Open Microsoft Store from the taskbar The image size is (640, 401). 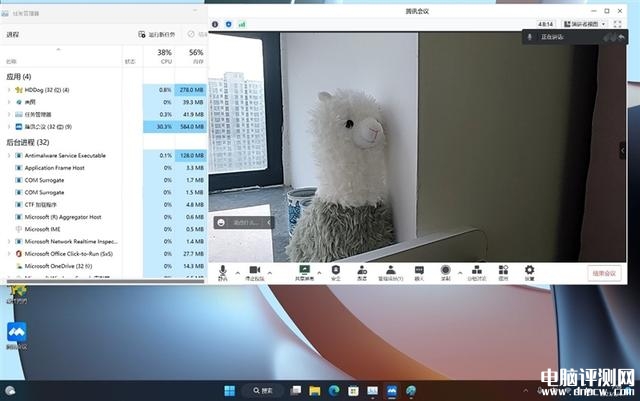coord(353,391)
